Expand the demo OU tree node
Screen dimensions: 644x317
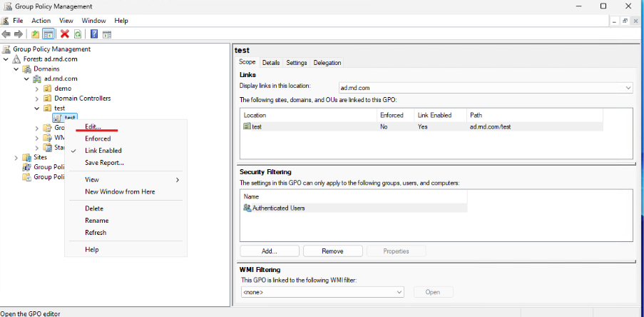pyautogui.click(x=37, y=89)
